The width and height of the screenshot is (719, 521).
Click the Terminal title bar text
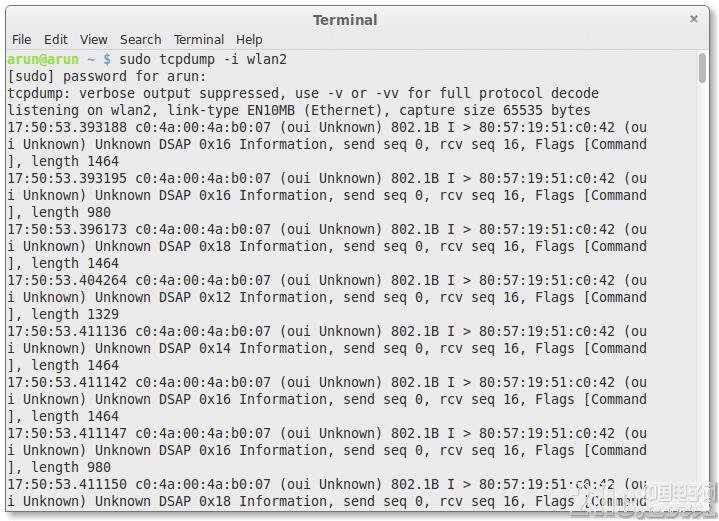(x=345, y=20)
